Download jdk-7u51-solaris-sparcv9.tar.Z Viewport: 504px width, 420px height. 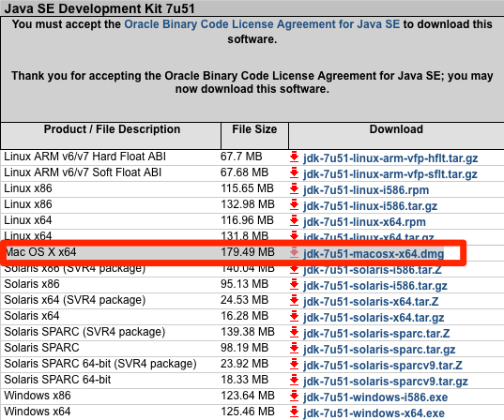click(383, 366)
